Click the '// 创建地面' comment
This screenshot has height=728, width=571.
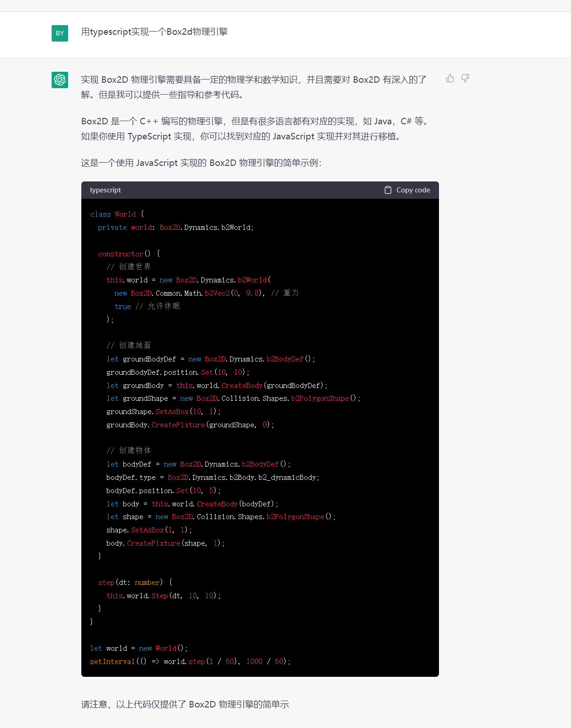pyautogui.click(x=129, y=345)
